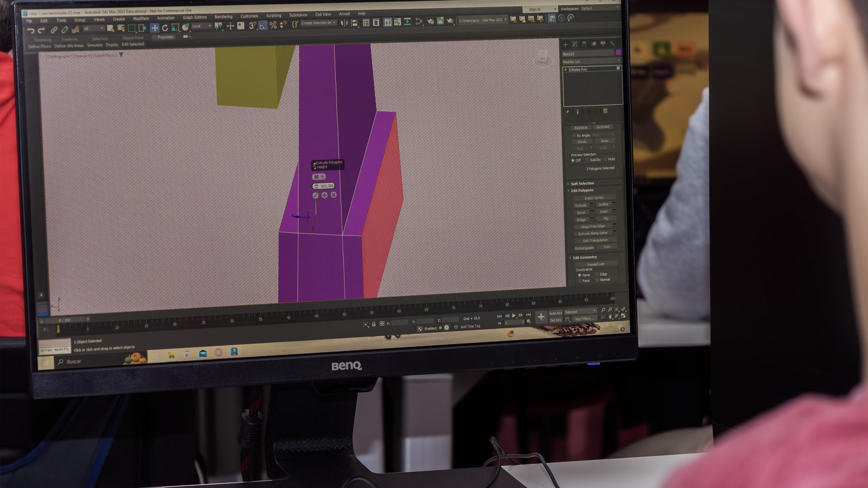Open the Scripting menu
This screenshot has height=488, width=868.
coord(274,15)
